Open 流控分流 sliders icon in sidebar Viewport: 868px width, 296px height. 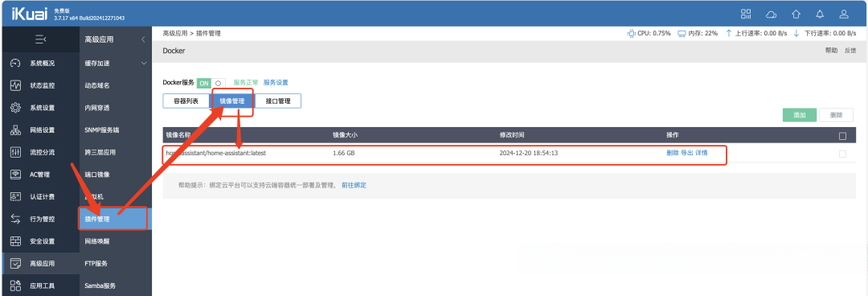(x=15, y=152)
